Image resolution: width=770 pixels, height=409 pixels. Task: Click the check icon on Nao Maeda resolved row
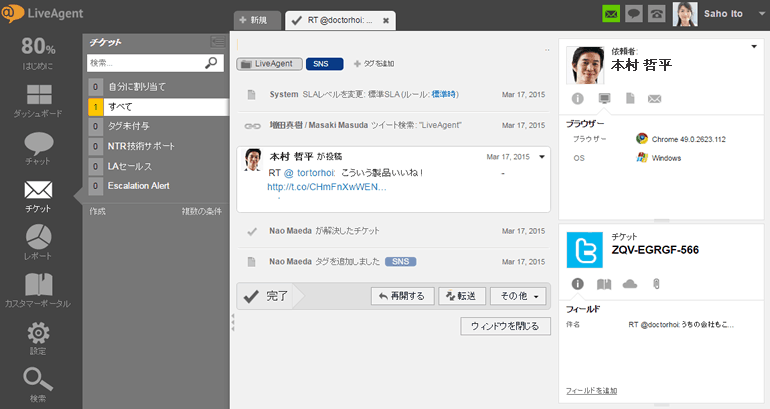pos(252,231)
